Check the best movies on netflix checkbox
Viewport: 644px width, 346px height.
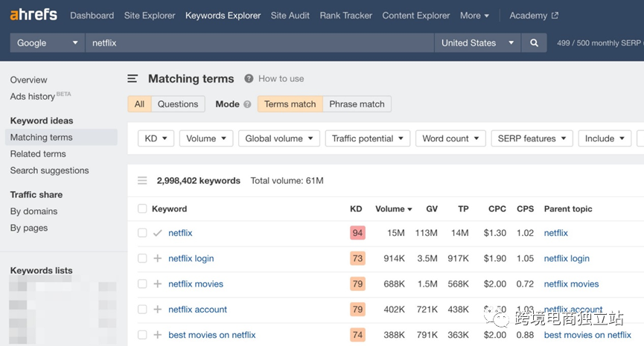[142, 335]
